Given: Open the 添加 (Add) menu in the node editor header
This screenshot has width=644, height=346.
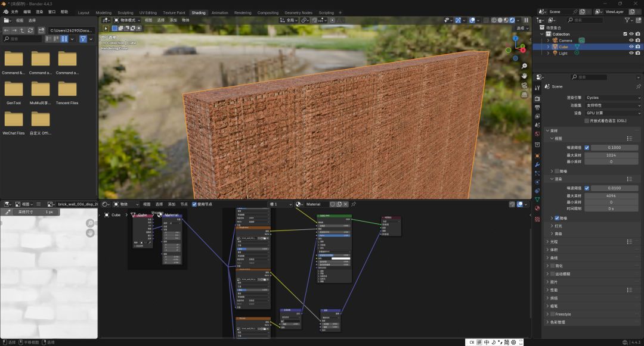Looking at the screenshot, I should pos(172,204).
